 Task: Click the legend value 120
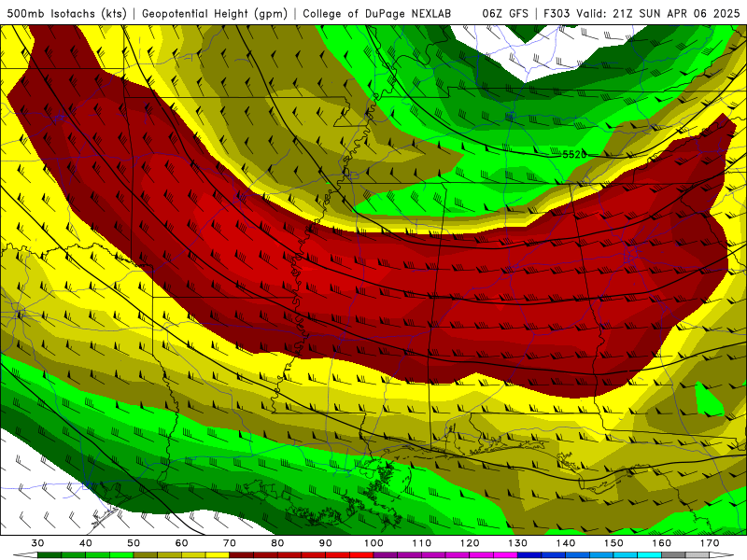click(470, 543)
